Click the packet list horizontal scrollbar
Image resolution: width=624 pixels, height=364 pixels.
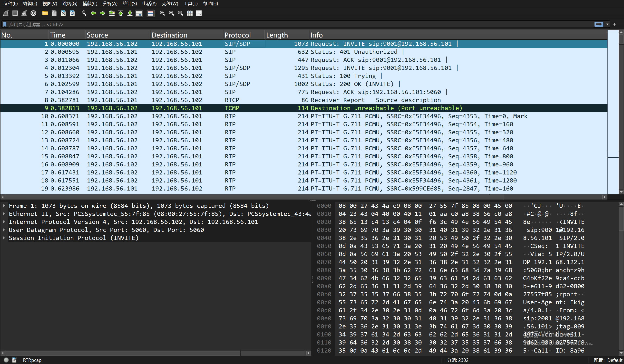point(254,197)
